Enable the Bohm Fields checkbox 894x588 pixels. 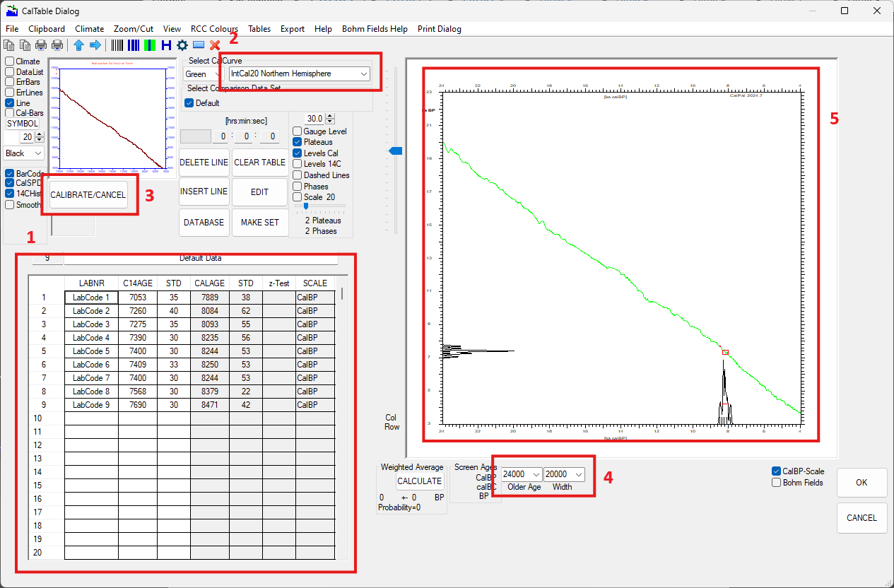[777, 483]
